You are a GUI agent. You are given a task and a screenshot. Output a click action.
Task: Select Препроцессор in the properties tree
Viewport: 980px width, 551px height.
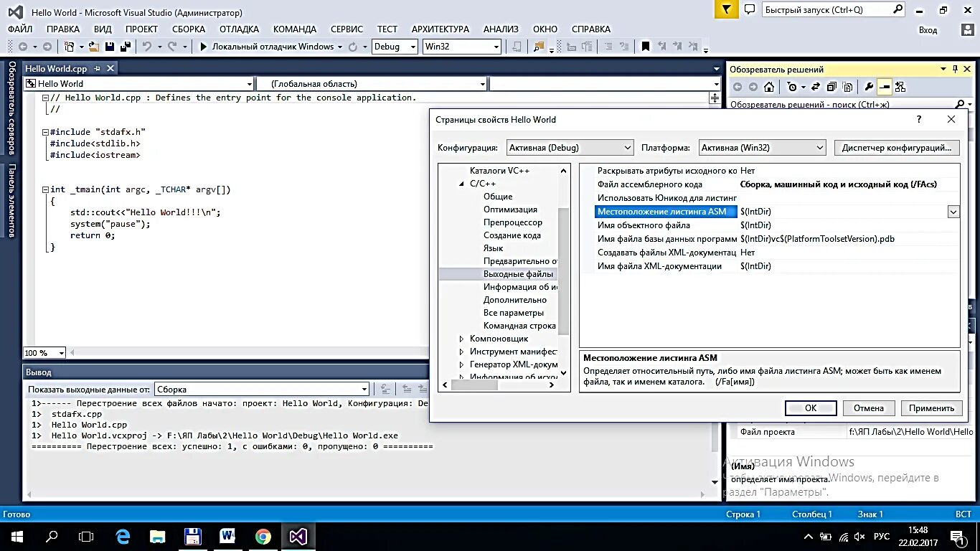tap(513, 222)
